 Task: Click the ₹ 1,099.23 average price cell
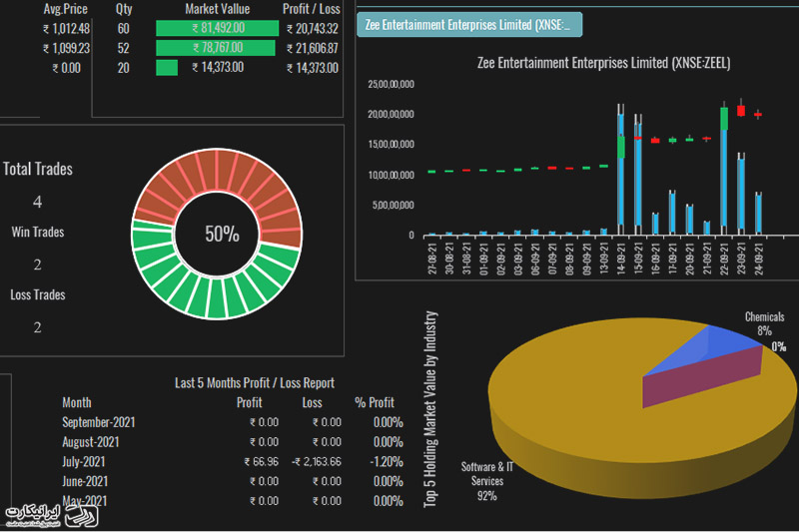click(67, 48)
